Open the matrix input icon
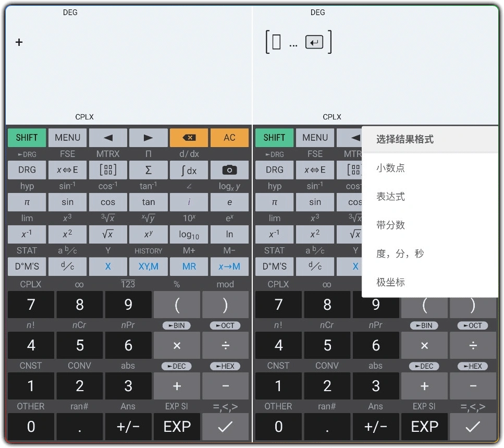This screenshot has height=448, width=504. (x=108, y=169)
